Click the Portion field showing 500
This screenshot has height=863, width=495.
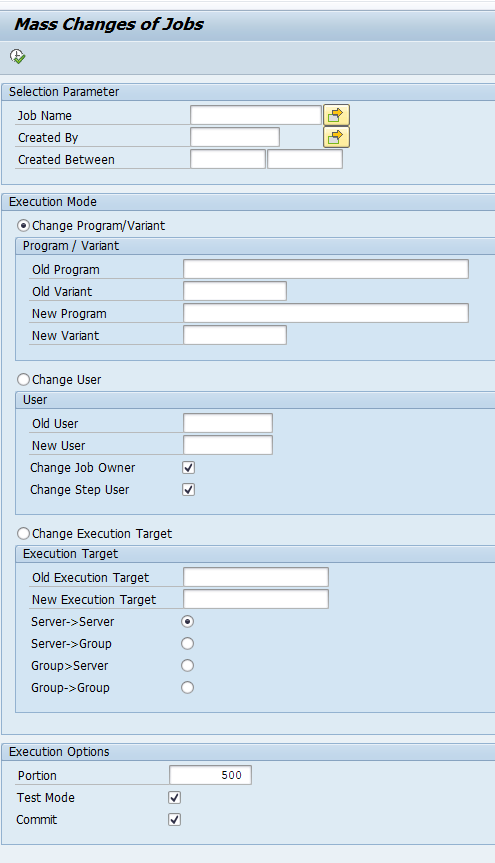(210, 775)
